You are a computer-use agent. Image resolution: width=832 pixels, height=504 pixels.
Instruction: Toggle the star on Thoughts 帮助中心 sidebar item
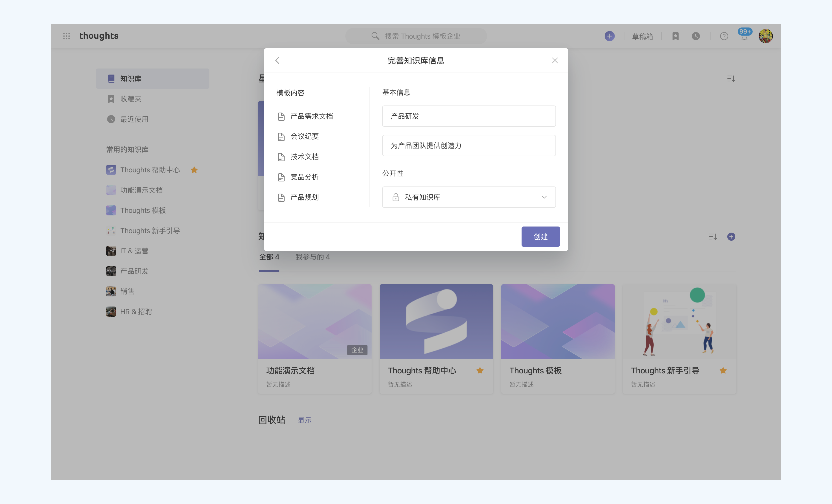(194, 170)
